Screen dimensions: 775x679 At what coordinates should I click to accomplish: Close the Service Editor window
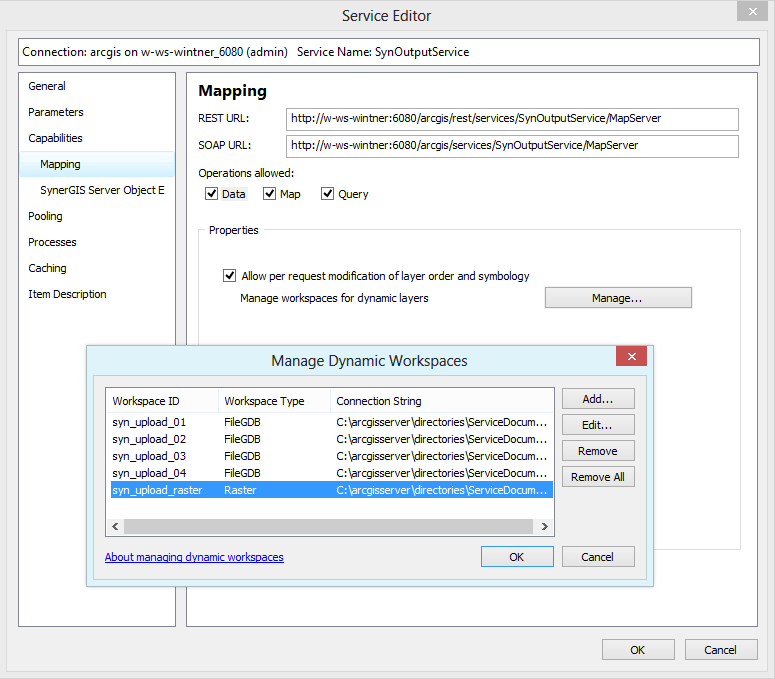tap(752, 11)
